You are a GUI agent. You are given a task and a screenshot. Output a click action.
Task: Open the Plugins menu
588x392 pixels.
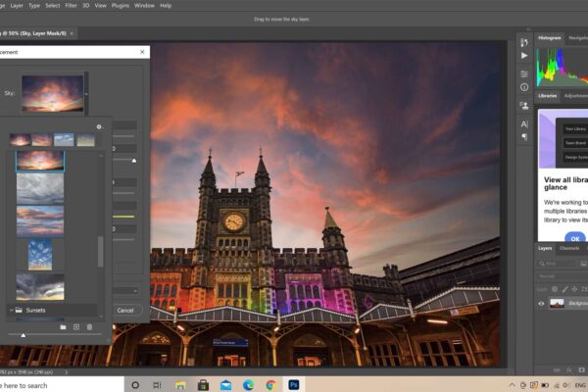pos(120,6)
